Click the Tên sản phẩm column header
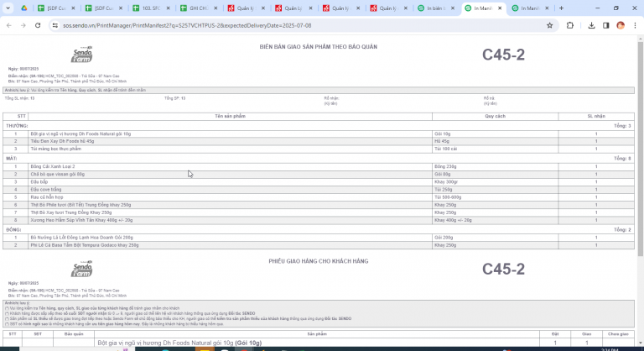Viewport: 644px width, 351px height. (x=230, y=117)
